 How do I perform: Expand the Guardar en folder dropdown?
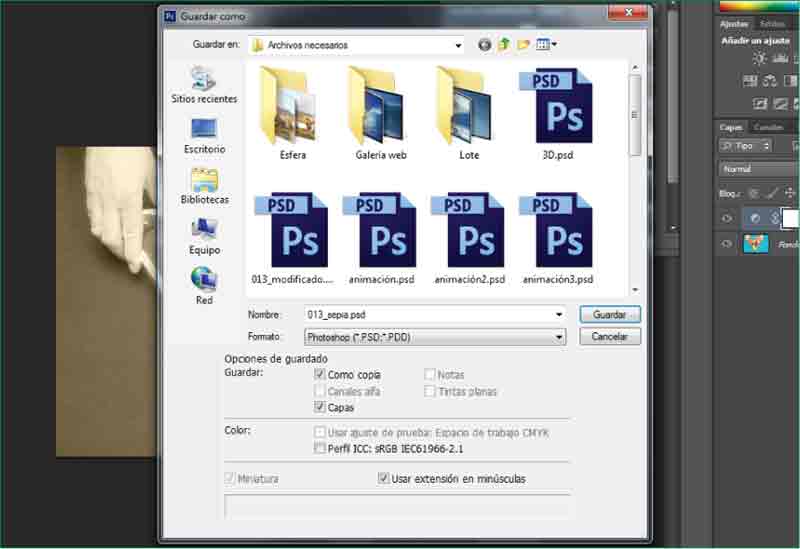tap(458, 45)
